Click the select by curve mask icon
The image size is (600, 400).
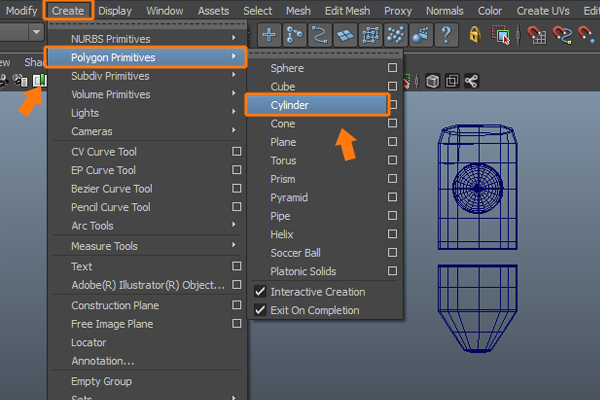(x=320, y=35)
